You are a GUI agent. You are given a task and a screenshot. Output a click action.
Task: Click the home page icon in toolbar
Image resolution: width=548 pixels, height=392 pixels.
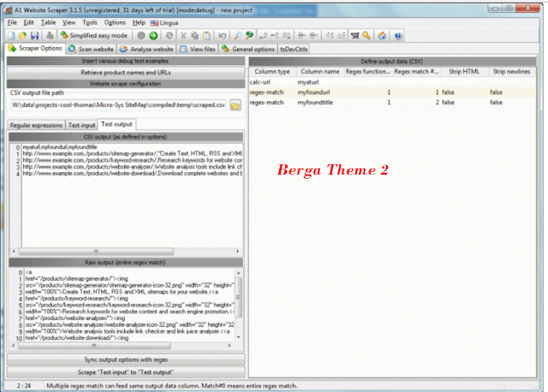point(383,36)
